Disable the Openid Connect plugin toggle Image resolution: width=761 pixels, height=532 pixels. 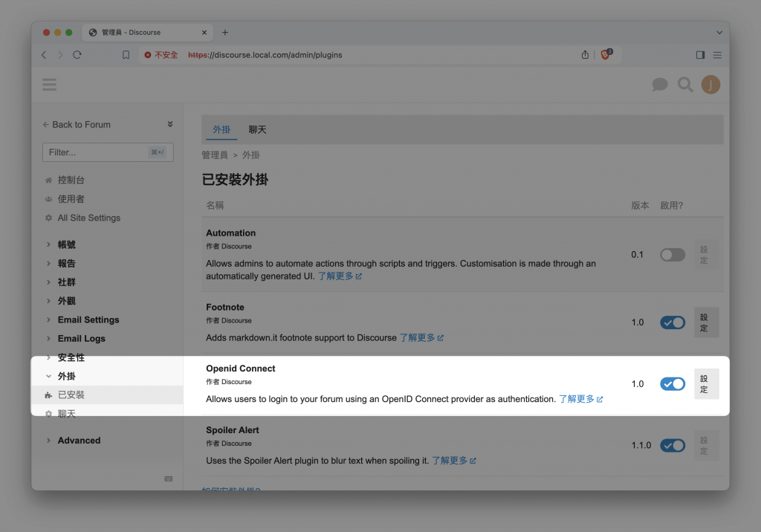pos(673,384)
